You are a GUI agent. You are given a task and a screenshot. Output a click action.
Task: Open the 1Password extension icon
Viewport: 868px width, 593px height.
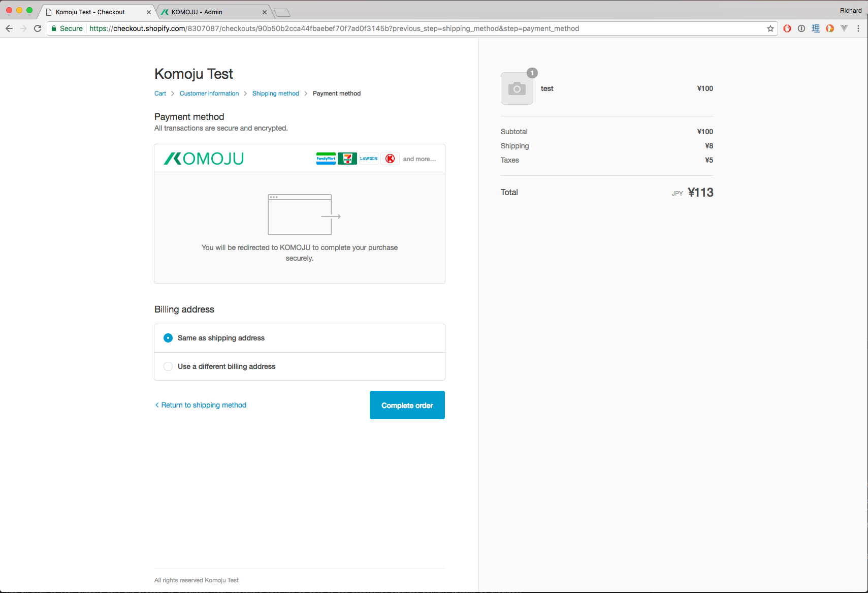point(801,28)
